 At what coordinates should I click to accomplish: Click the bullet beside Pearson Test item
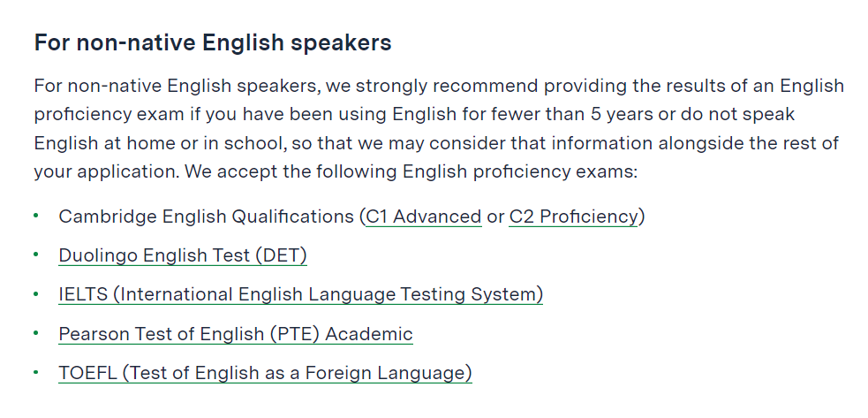[36, 333]
